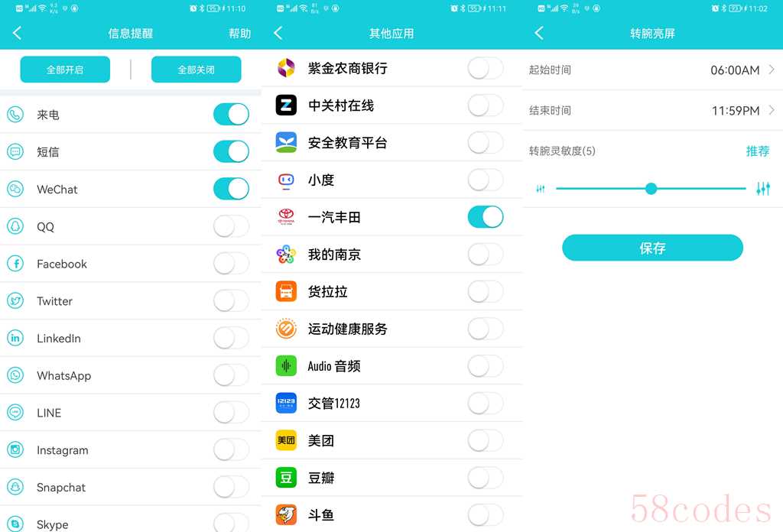Image resolution: width=783 pixels, height=532 pixels.
Task: Tap the 中关村在线 black Z icon
Action: pos(286,105)
